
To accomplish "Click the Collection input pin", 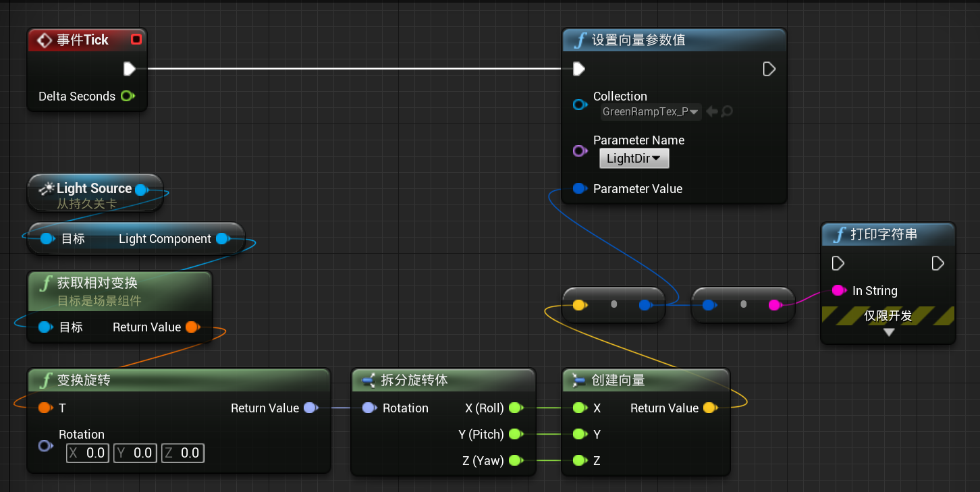I will [580, 105].
